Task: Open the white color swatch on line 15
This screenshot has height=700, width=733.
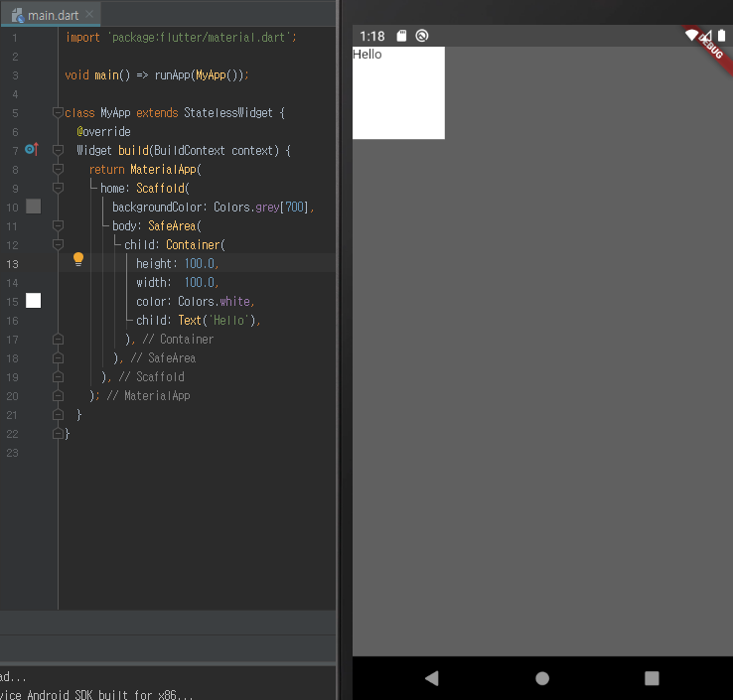Action: coord(33,301)
